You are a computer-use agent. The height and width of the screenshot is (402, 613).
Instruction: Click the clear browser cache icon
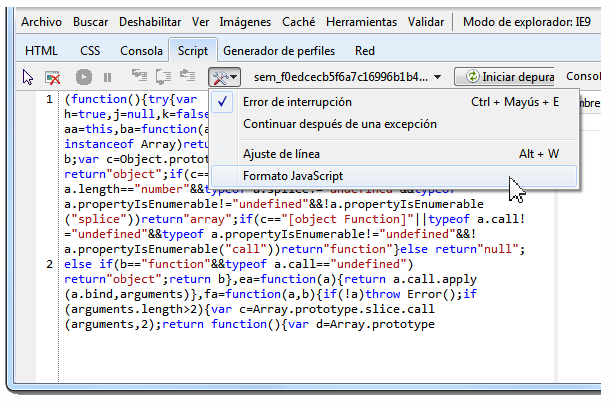(x=52, y=77)
